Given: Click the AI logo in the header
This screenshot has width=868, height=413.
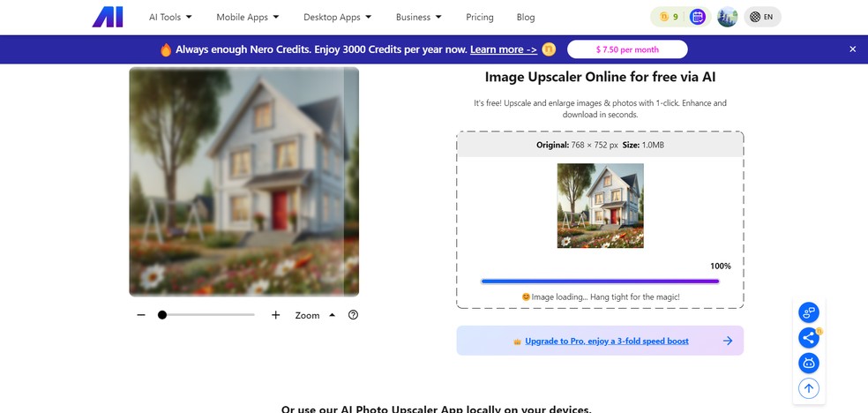Looking at the screenshot, I should [108, 17].
